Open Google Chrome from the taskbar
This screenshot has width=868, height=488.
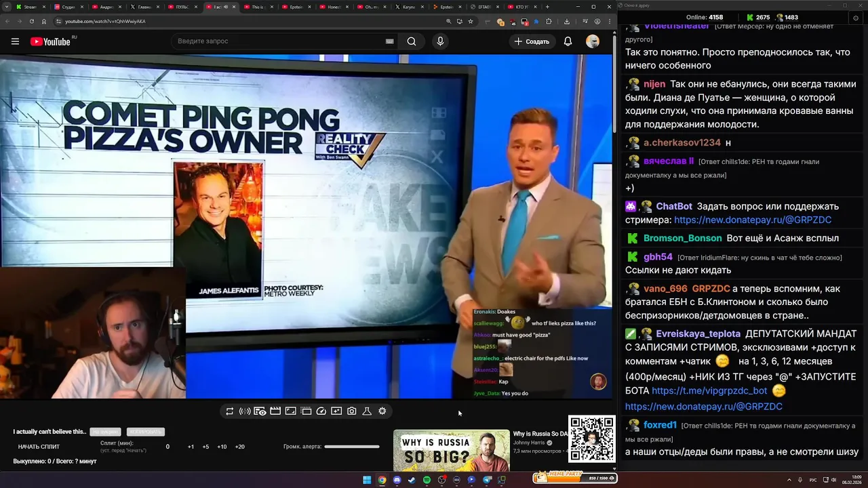point(382,480)
